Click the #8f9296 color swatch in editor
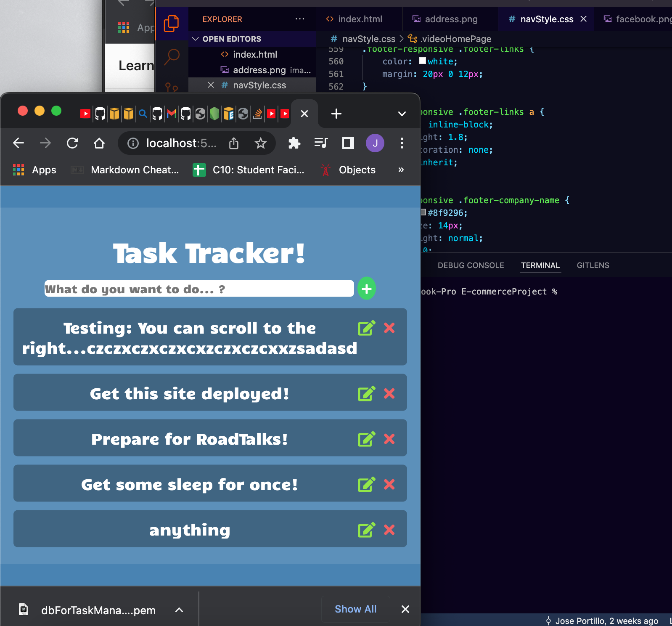The height and width of the screenshot is (626, 672). (423, 212)
